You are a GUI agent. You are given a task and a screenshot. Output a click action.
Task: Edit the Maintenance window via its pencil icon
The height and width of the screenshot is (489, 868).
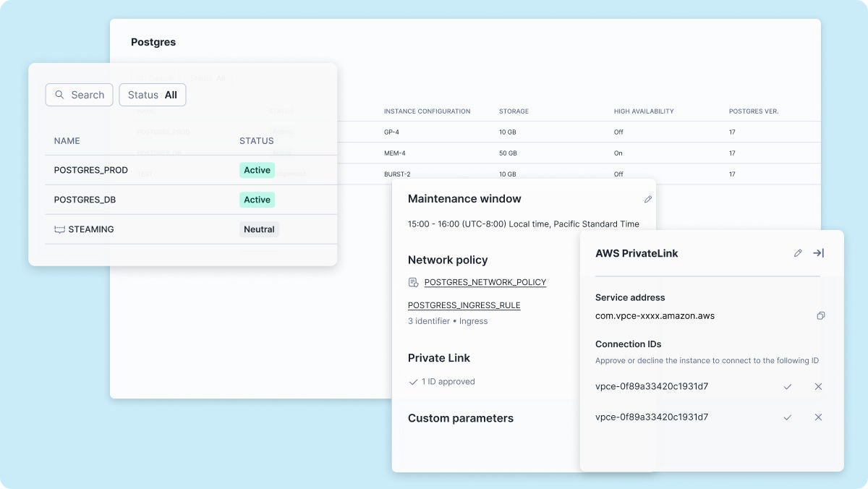point(648,199)
